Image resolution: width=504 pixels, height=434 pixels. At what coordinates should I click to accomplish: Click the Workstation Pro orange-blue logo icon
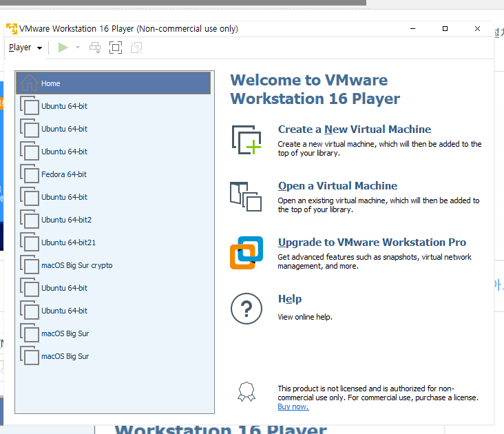tap(246, 253)
